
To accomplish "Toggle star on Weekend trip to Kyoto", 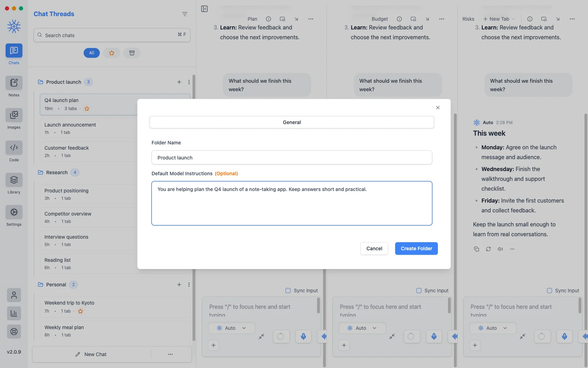I will click(80, 311).
